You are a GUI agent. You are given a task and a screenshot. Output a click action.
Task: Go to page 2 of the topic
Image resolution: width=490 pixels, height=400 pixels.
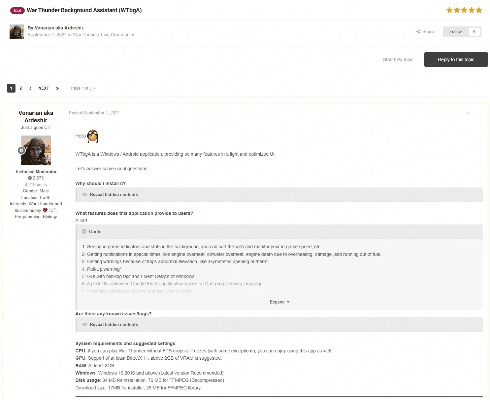coord(21,88)
